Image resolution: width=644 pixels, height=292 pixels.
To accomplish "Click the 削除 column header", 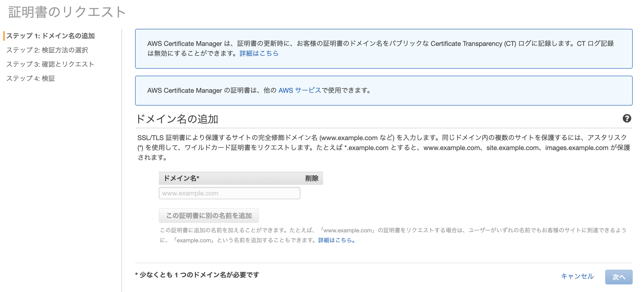I will point(312,178).
